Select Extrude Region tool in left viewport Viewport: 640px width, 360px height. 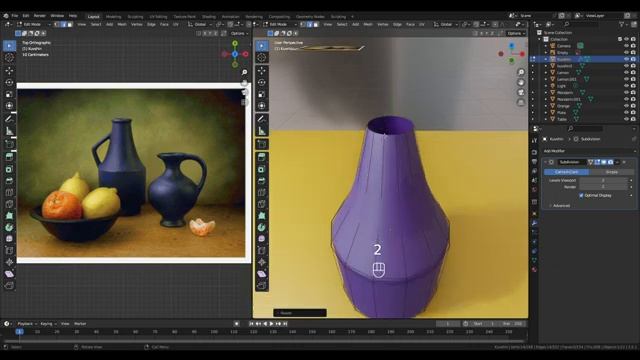click(9, 157)
